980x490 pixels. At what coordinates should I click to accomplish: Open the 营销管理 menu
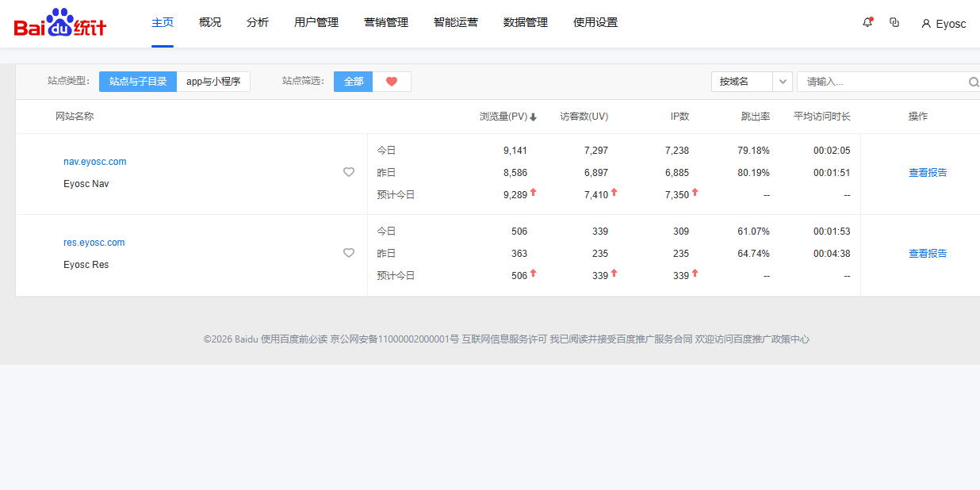(x=386, y=22)
